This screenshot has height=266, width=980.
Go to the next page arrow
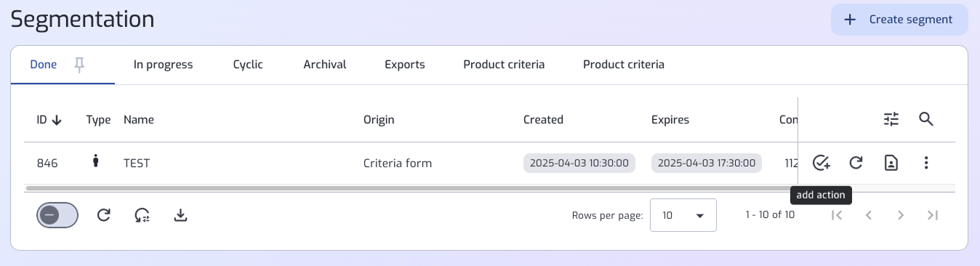coord(901,215)
